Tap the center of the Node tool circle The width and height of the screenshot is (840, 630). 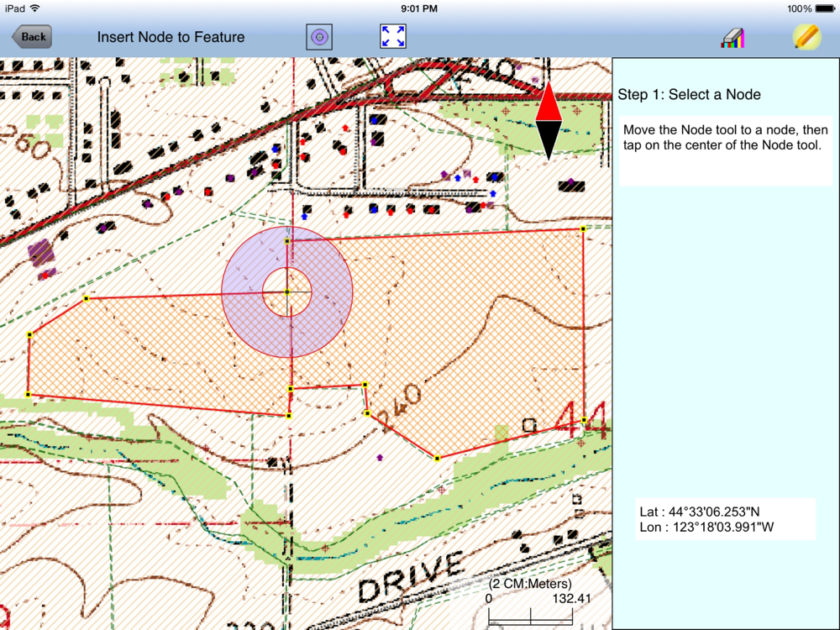(x=287, y=292)
